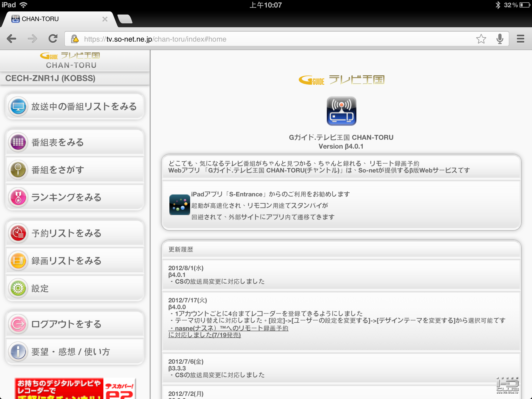Click the 2012/7/6 β3.3.3 update entry
Image resolution: width=532 pixels, height=399 pixels.
[341, 368]
